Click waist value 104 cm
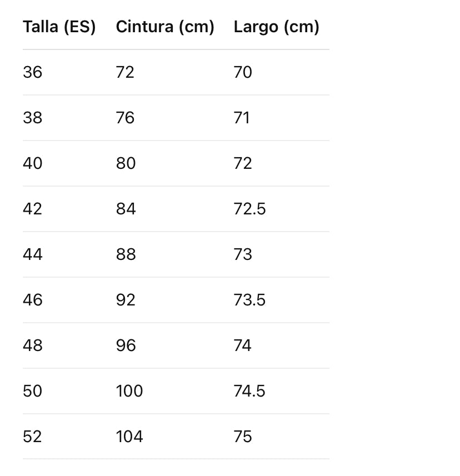460x476 pixels. point(129,437)
